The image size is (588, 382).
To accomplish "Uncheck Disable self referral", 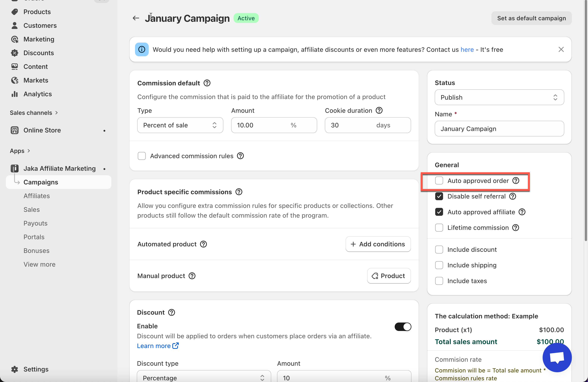I will pos(439,196).
